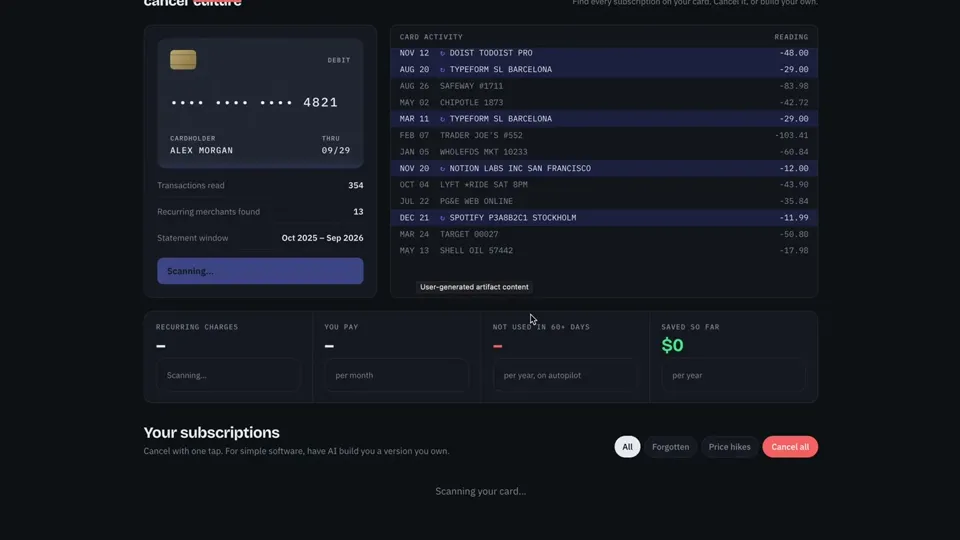Select the TRADER JOE'S #552 transaction
This screenshot has width=960, height=540.
point(604,135)
